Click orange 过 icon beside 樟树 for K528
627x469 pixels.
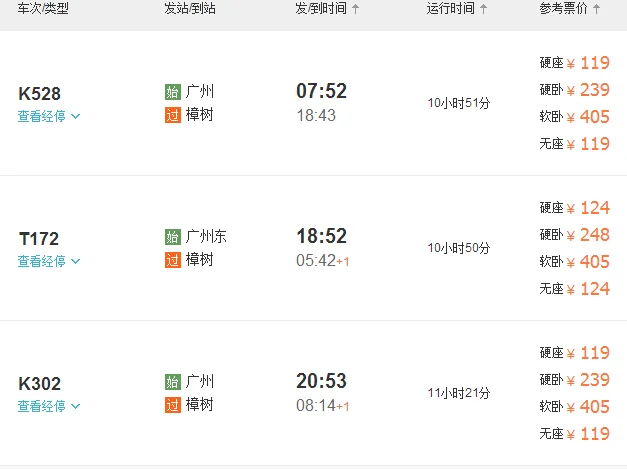(x=172, y=115)
